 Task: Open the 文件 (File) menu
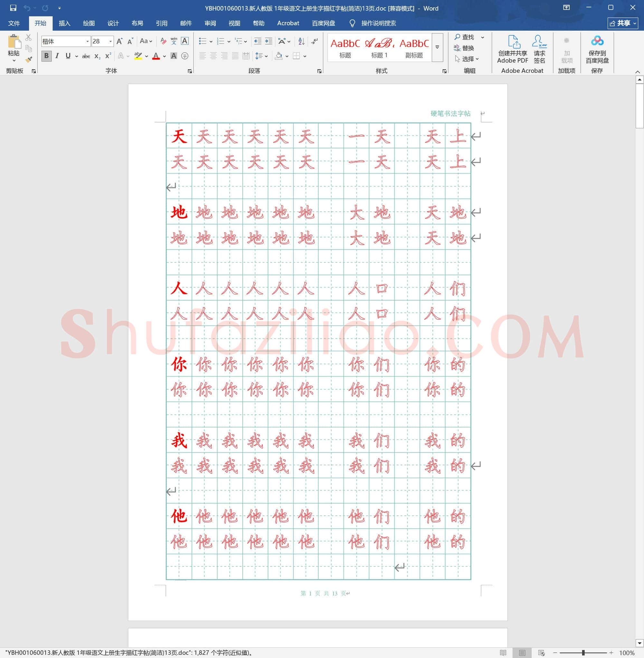(x=14, y=23)
